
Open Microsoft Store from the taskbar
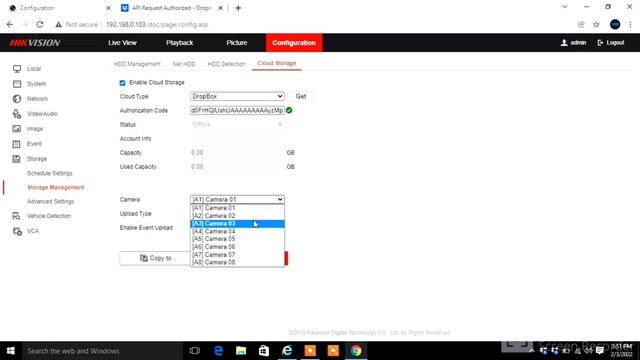click(264, 351)
